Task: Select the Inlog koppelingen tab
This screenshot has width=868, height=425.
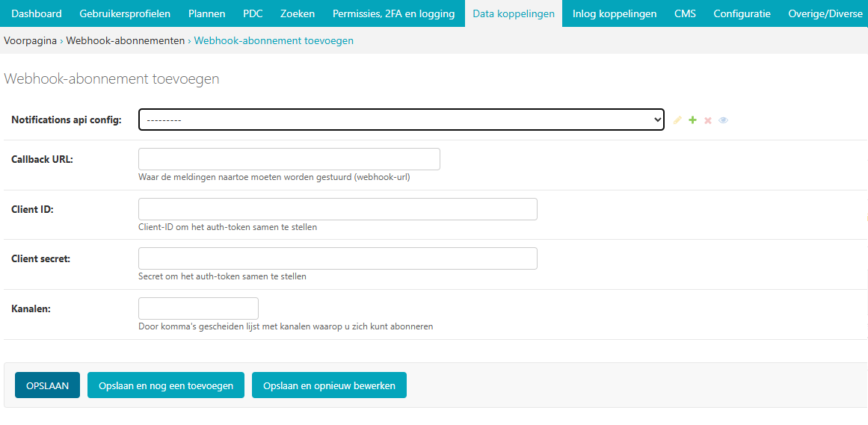Action: 614,13
